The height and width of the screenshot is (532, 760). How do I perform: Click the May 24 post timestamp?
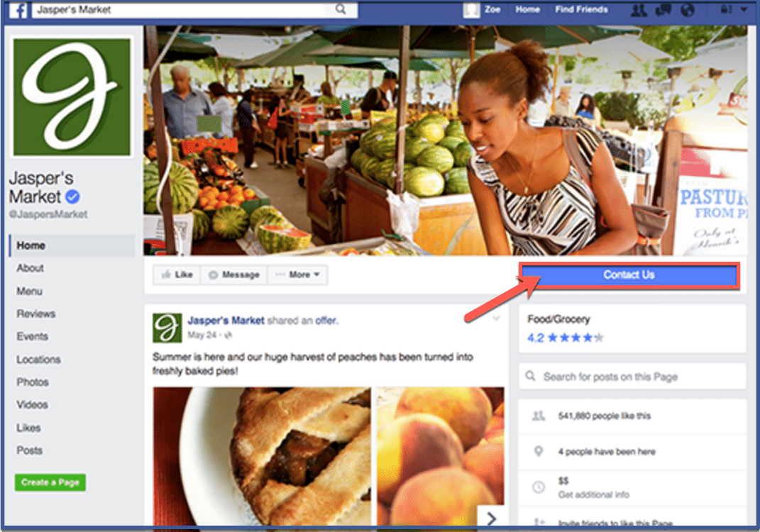[x=202, y=335]
